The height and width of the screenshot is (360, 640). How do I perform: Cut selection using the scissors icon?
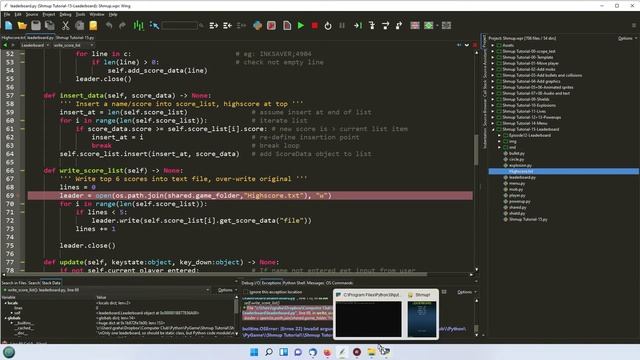65,25
